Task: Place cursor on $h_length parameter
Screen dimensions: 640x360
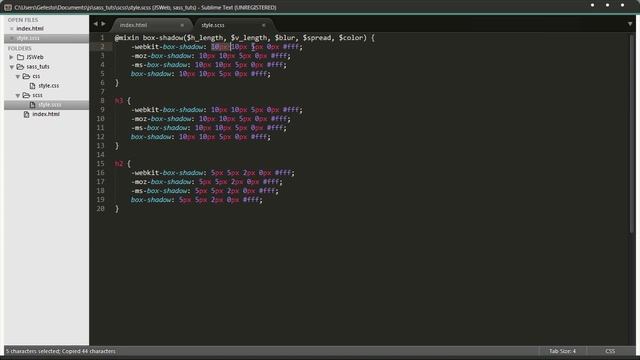Action: (x=205, y=38)
